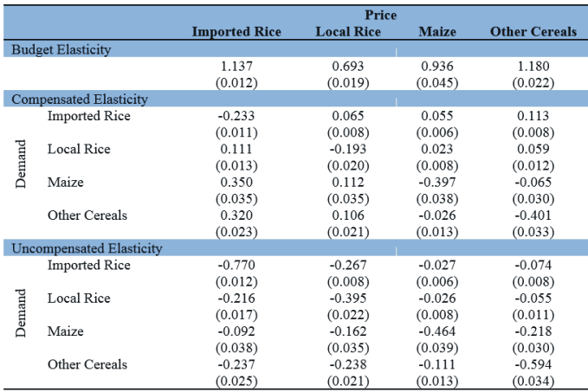Select the cell with value -0.464
Image resolution: width=588 pixels, height=392 pixels.
coord(436,331)
